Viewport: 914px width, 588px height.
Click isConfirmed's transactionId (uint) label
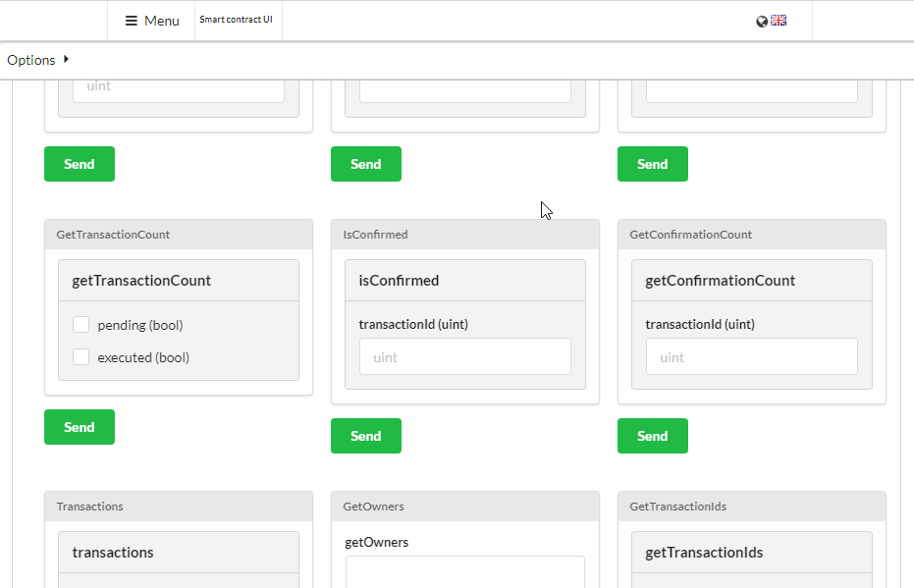click(413, 325)
